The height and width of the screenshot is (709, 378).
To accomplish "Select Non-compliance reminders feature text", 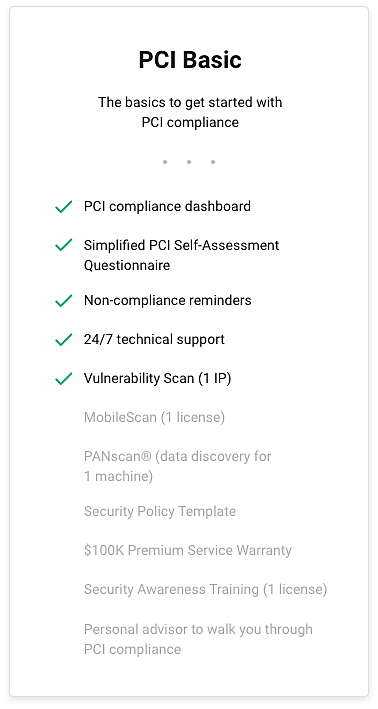I will coord(168,300).
